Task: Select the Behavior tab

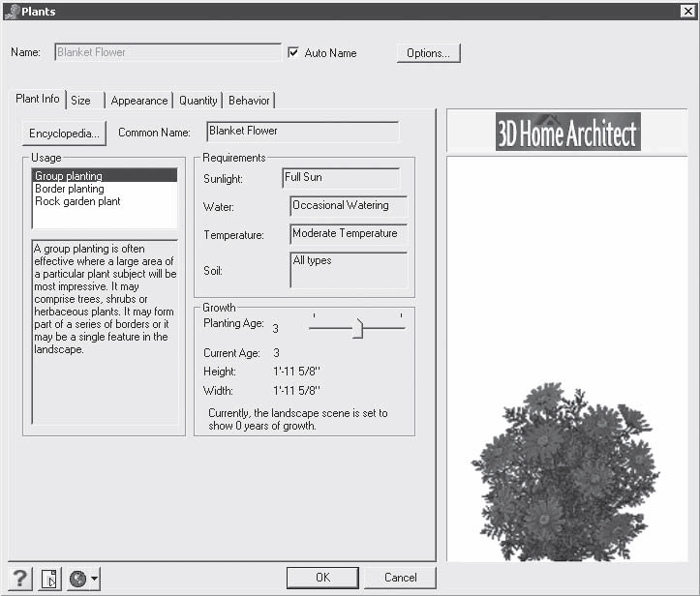Action: [x=249, y=101]
